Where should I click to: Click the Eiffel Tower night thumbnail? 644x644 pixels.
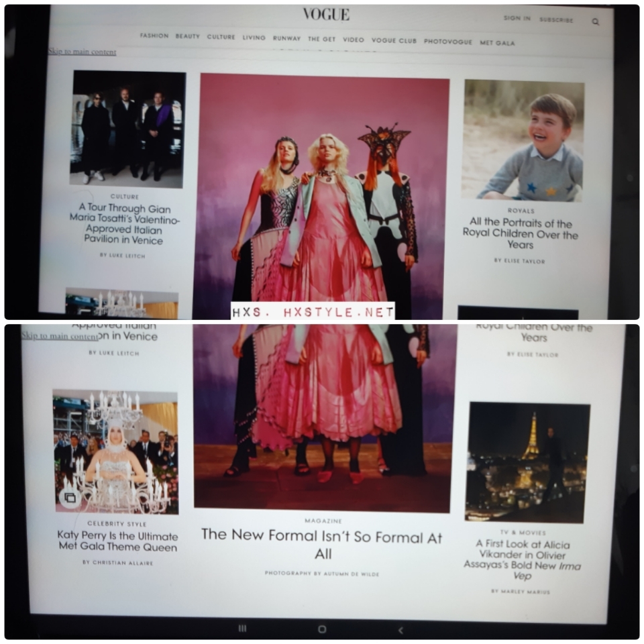pos(527,462)
